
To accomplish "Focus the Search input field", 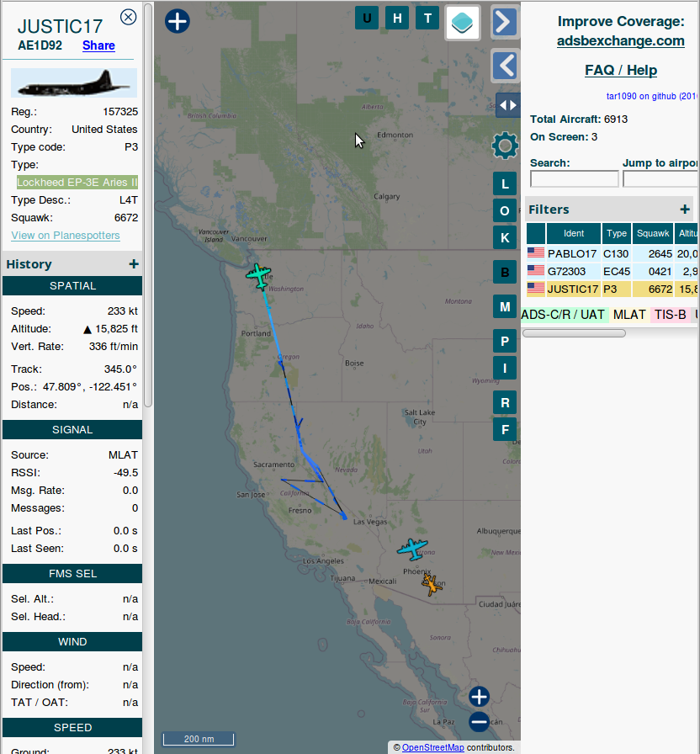I will pos(574,179).
